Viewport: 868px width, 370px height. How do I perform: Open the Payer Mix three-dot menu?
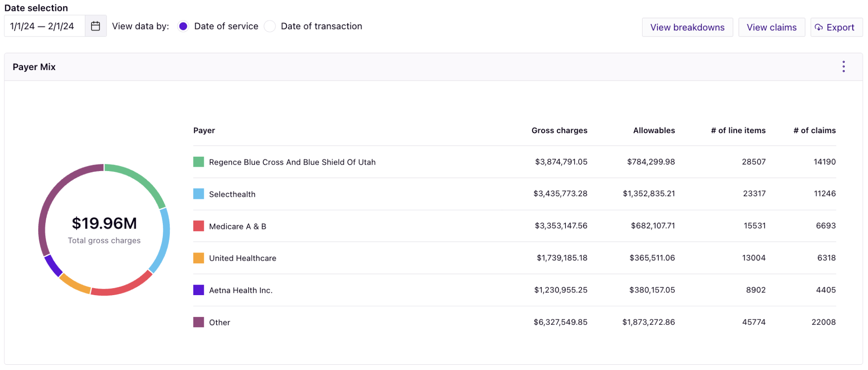844,67
